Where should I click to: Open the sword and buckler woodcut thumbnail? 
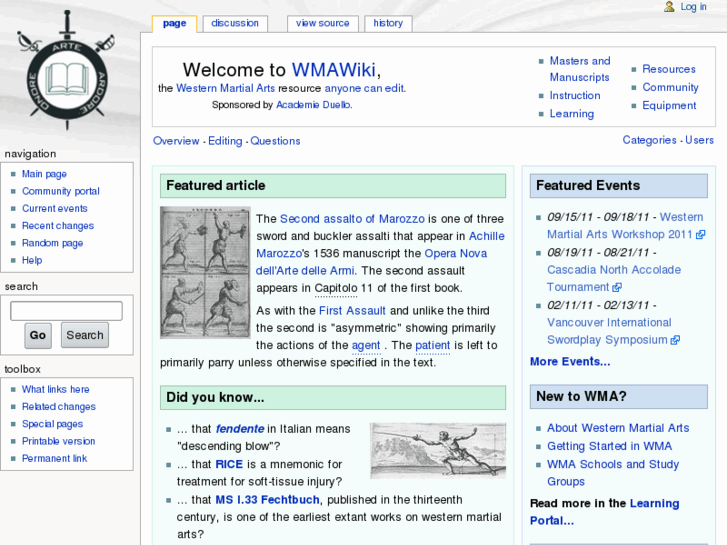(205, 272)
